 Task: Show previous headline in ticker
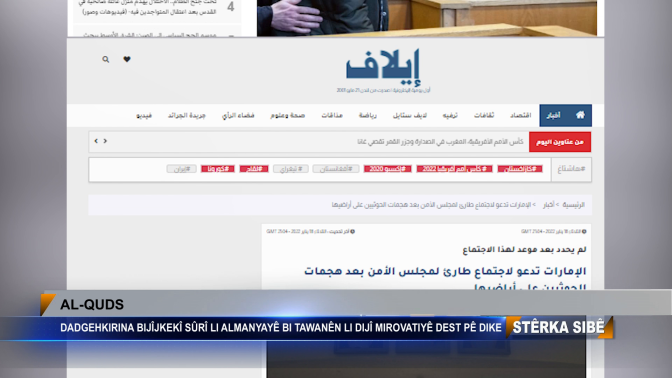click(x=96, y=141)
